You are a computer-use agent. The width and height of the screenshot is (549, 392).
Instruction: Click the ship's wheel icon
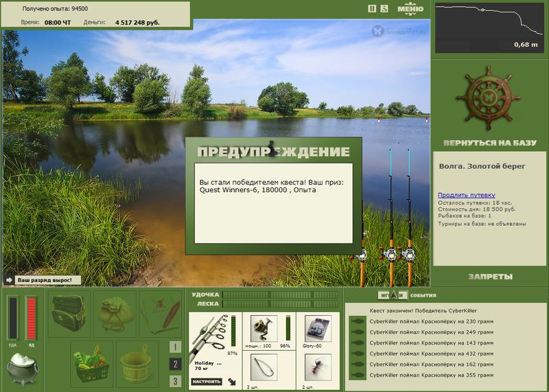489,98
